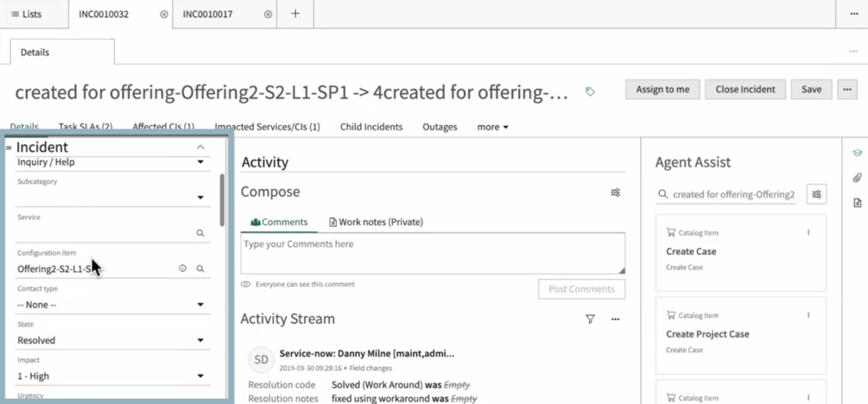Click the Assign to me button
This screenshot has height=404, width=868.
point(662,89)
